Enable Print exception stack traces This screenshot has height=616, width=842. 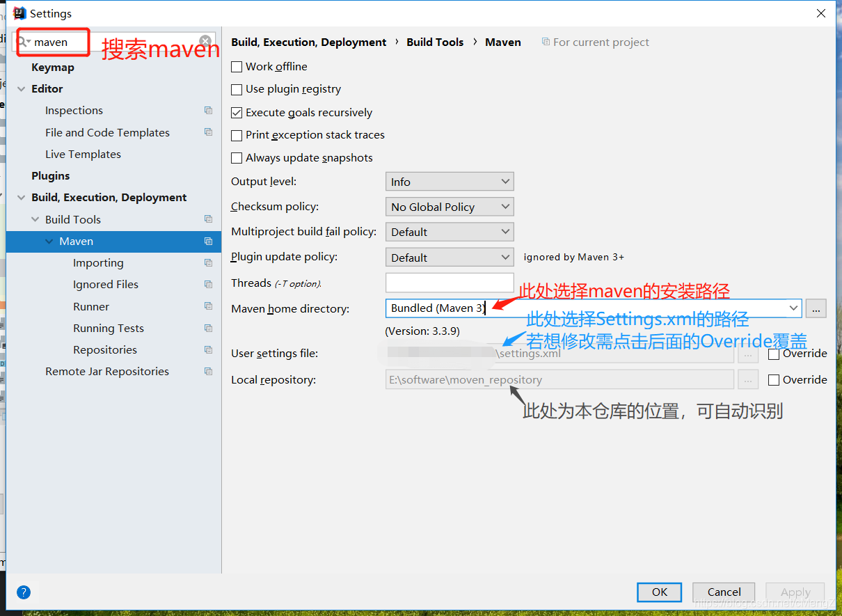[237, 135]
